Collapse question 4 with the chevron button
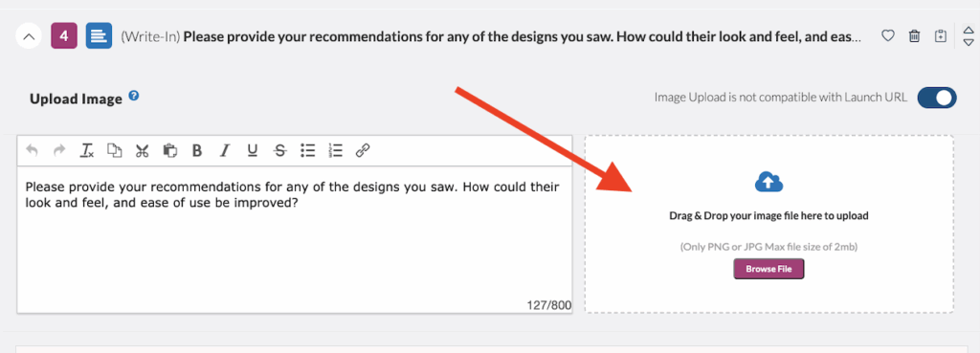980x353 pixels. 28,36
